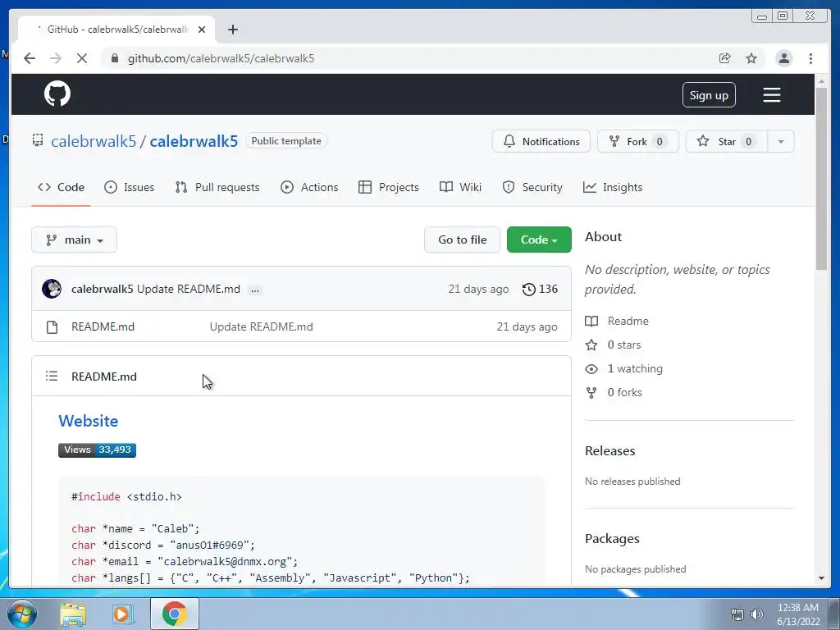Click the Notifications button
840x630 pixels.
click(541, 141)
